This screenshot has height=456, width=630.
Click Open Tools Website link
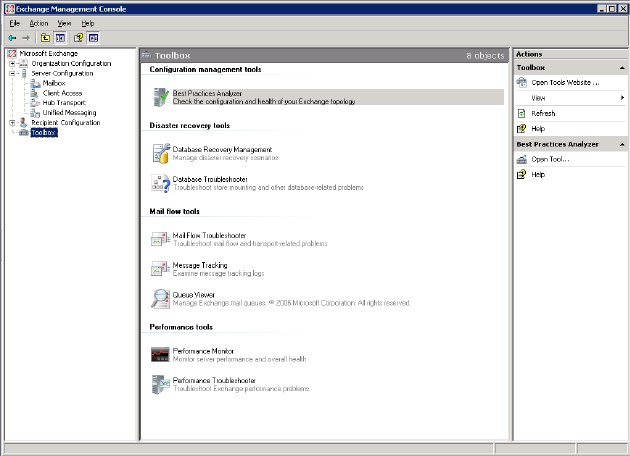pos(565,82)
